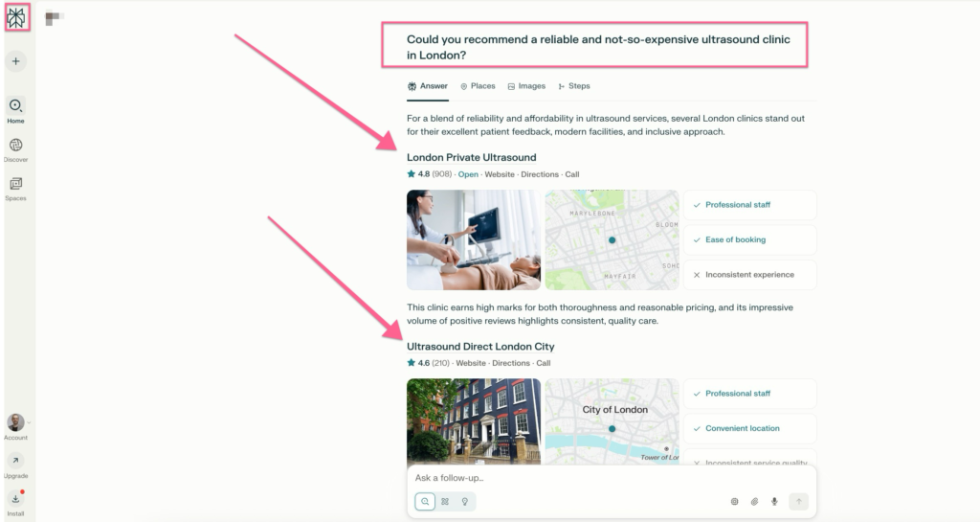Click the sources globe icon in follow-up box

(x=734, y=501)
